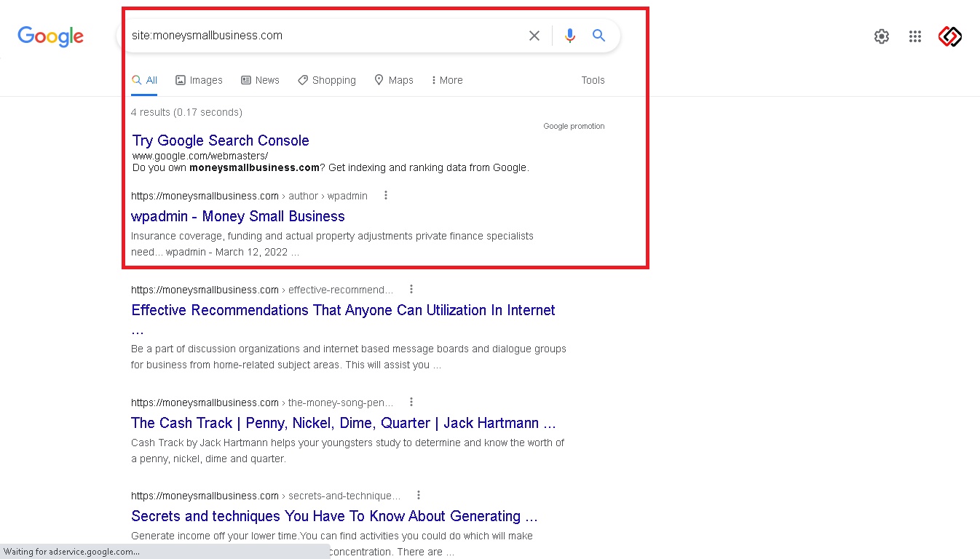Open three-dot menu for Secrets and techniques result

[x=419, y=495]
